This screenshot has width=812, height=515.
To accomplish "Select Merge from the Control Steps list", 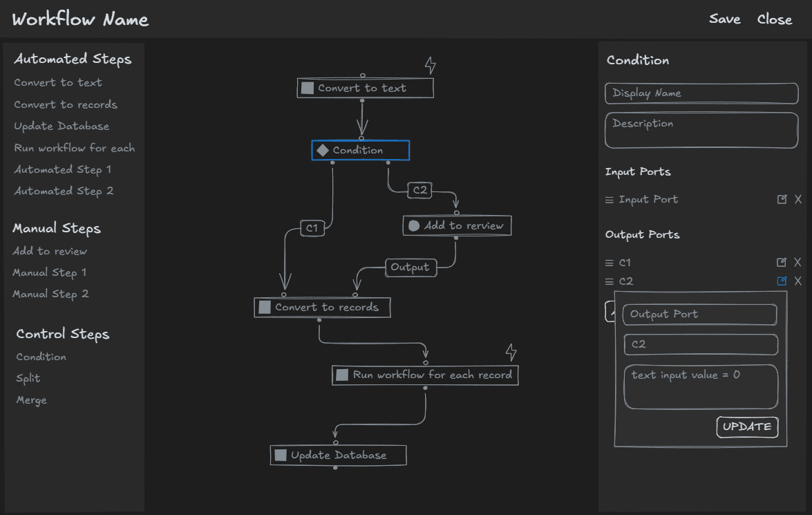I will 30,400.
